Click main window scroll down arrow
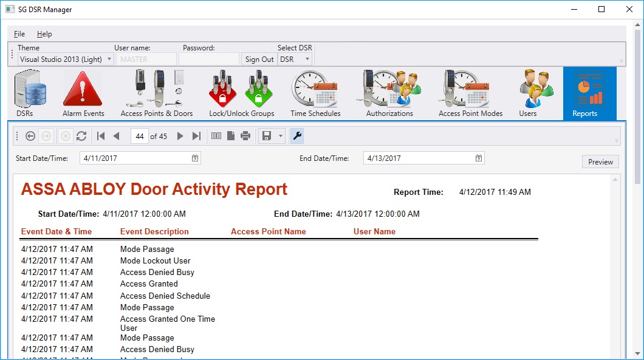The width and height of the screenshot is (644, 360). point(637,353)
